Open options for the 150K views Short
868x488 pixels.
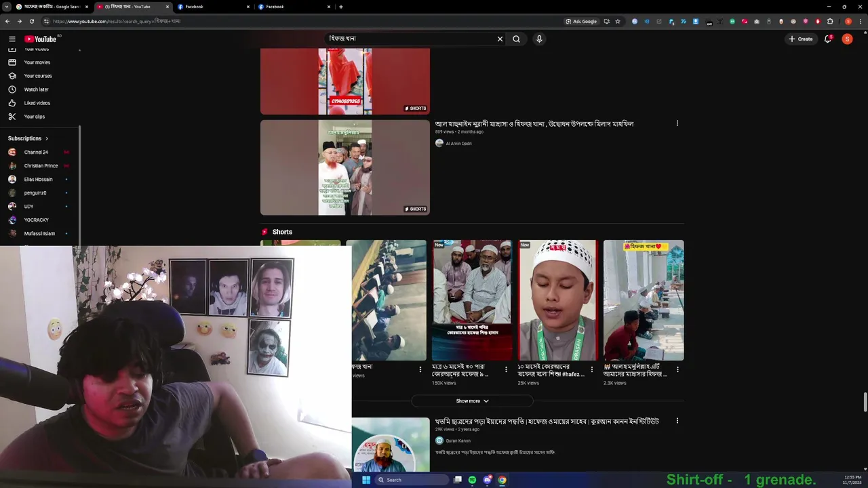pyautogui.click(x=506, y=369)
